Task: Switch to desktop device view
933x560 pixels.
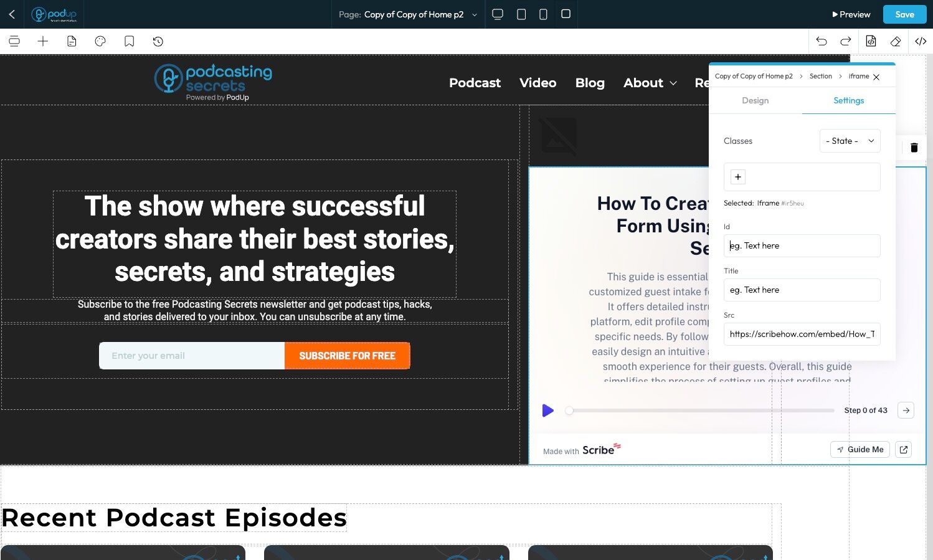Action: tap(498, 14)
